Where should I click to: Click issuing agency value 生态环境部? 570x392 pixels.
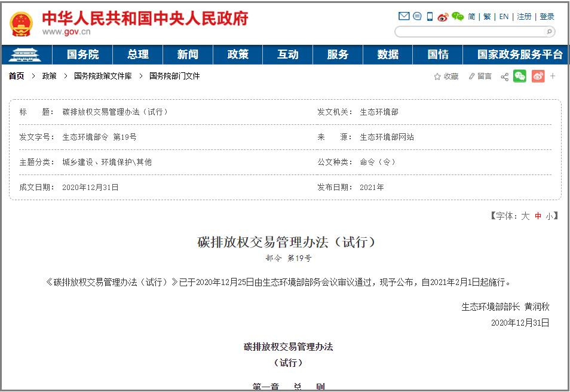click(x=379, y=112)
